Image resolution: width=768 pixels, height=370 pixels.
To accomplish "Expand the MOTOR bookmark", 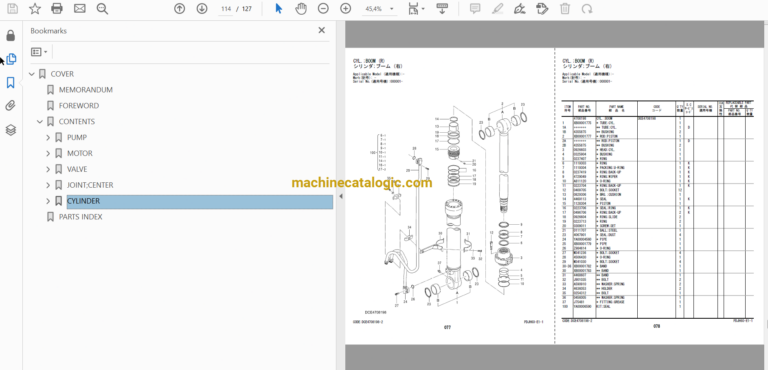I will tap(48, 153).
